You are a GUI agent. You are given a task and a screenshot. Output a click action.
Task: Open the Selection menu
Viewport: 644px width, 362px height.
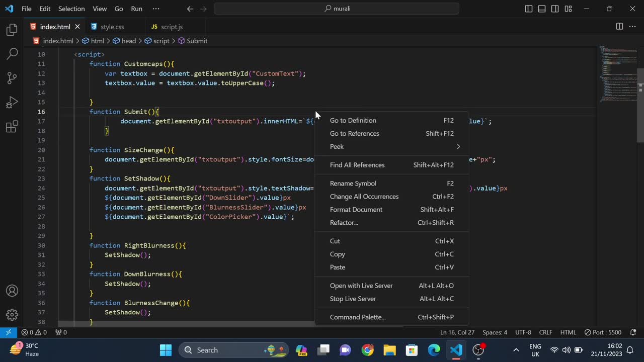click(x=71, y=9)
